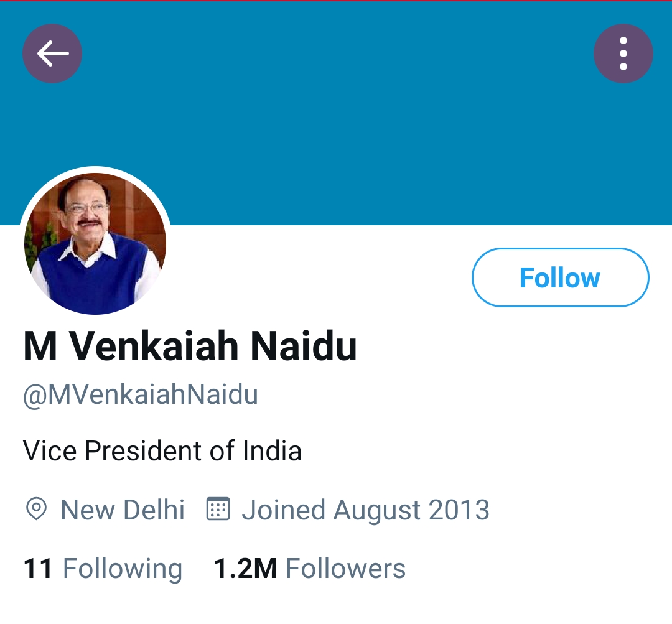Viewport: 672px width, 624px height.
Task: Tap the year 2013 in the join date
Action: [x=459, y=510]
